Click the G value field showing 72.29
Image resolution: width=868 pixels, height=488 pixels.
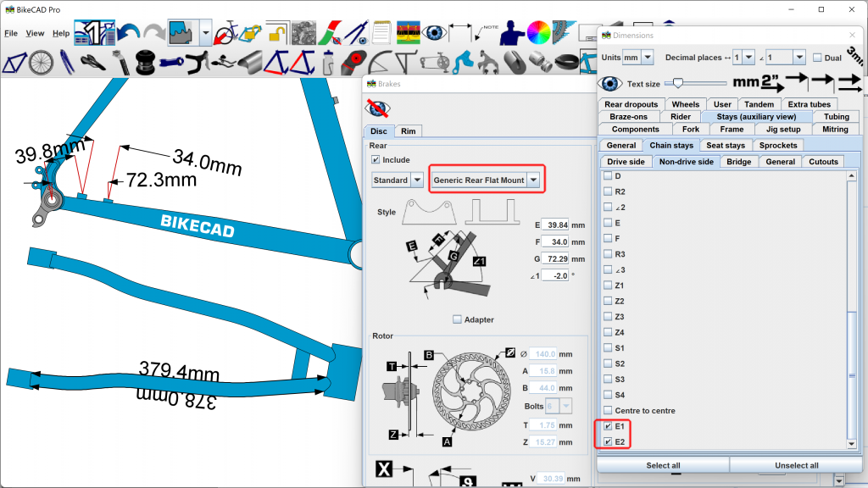point(555,259)
